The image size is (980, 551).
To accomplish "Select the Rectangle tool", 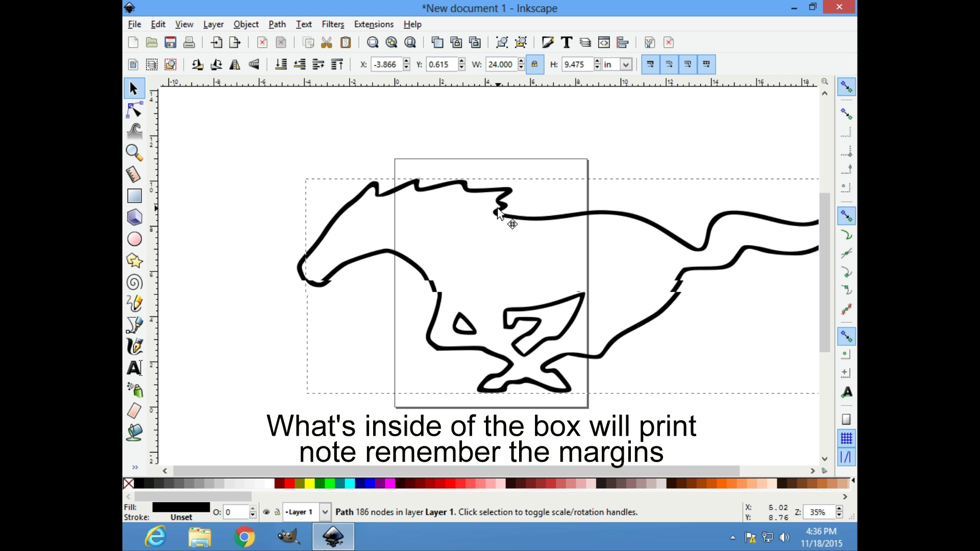I will [x=134, y=196].
